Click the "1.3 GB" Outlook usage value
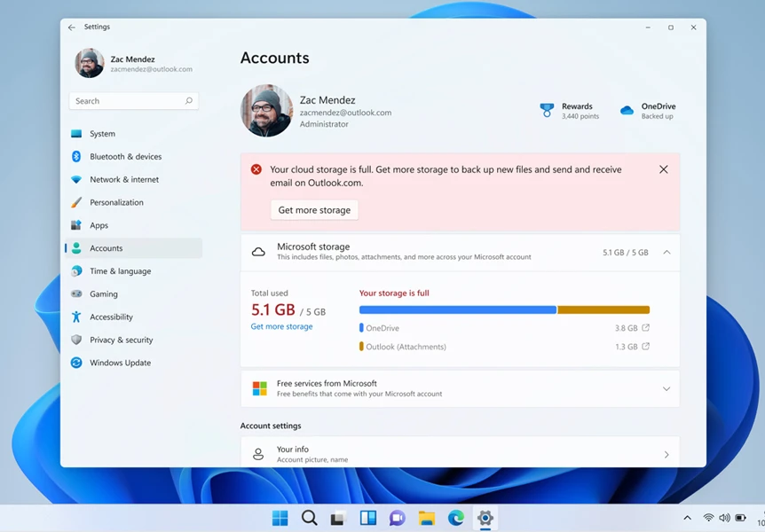The width and height of the screenshot is (765, 532). pyautogui.click(x=626, y=347)
